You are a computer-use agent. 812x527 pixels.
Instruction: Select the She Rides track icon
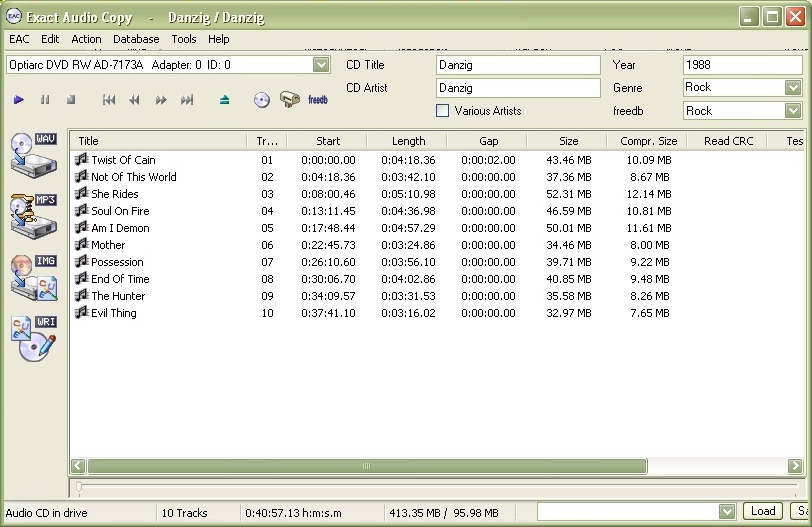(x=81, y=193)
